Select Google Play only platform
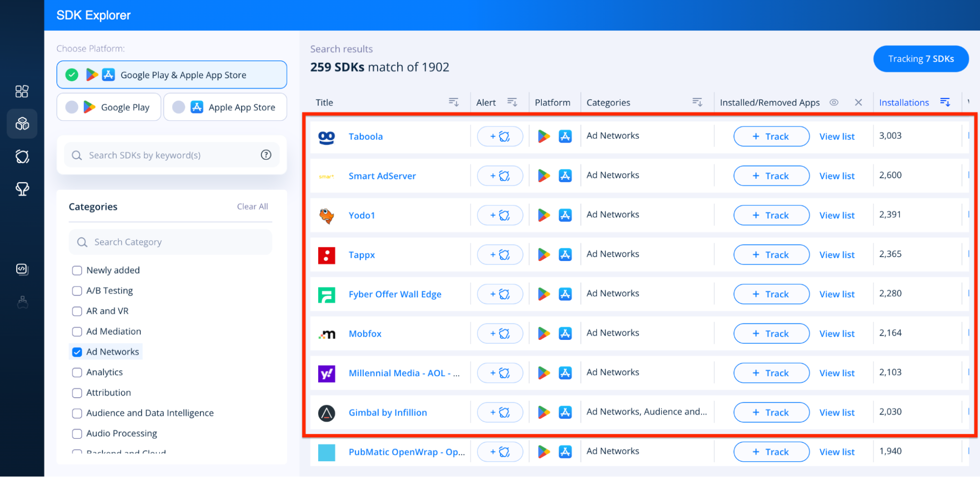 (109, 107)
